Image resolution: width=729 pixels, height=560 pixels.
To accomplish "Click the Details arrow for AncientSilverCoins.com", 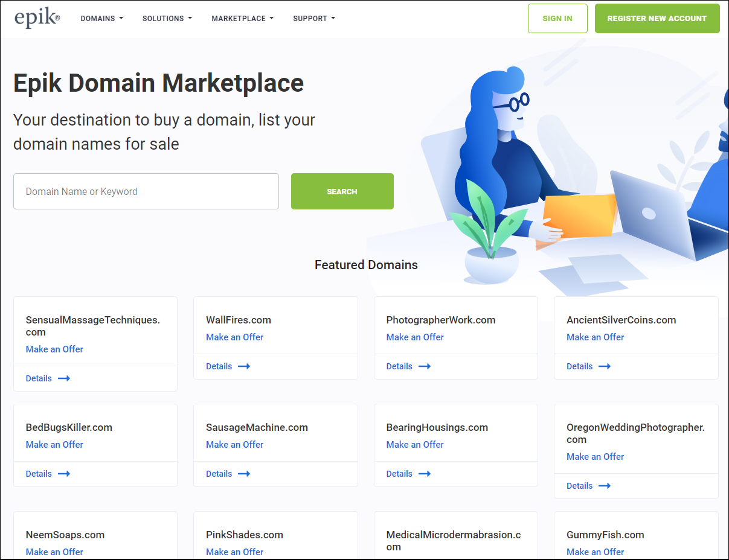I will [604, 366].
